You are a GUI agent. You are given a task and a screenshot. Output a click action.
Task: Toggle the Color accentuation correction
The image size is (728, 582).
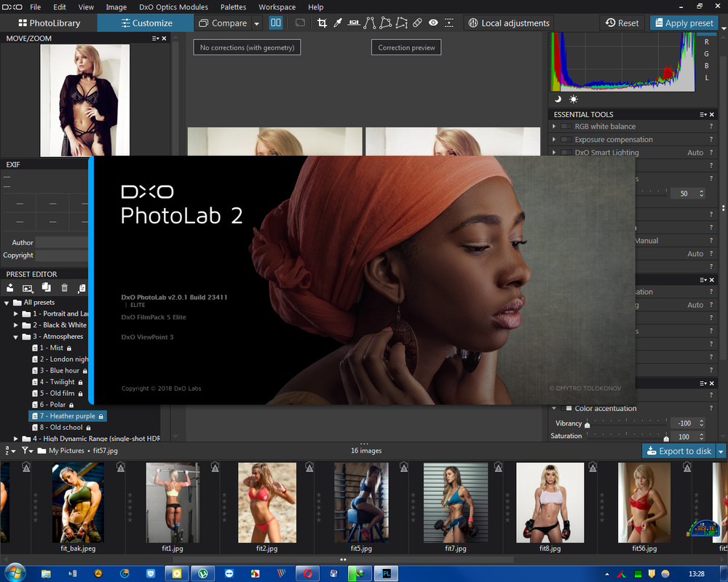click(x=566, y=408)
